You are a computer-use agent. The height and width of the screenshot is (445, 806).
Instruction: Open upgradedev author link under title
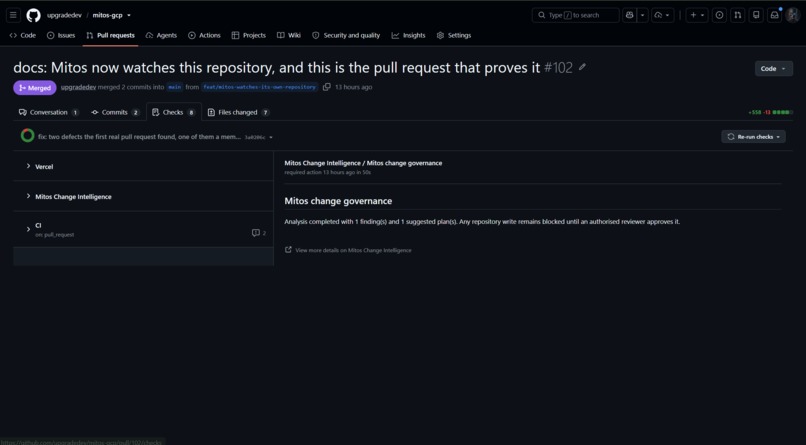tap(78, 87)
